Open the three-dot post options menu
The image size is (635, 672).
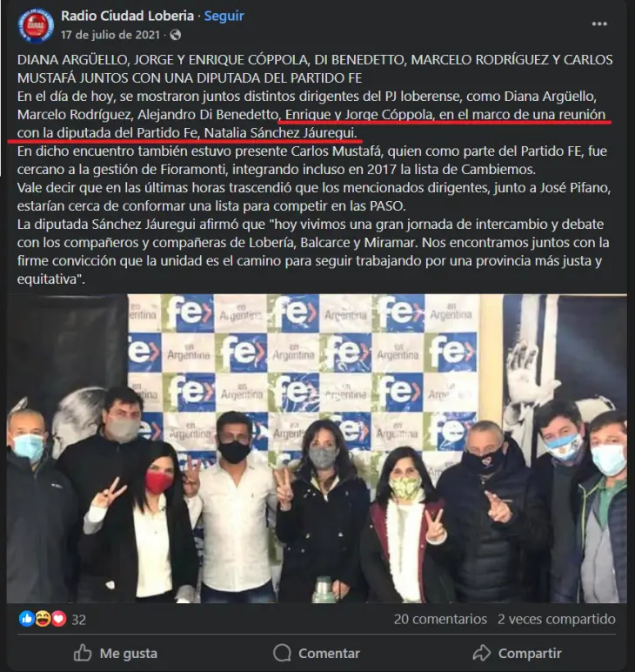click(x=599, y=24)
